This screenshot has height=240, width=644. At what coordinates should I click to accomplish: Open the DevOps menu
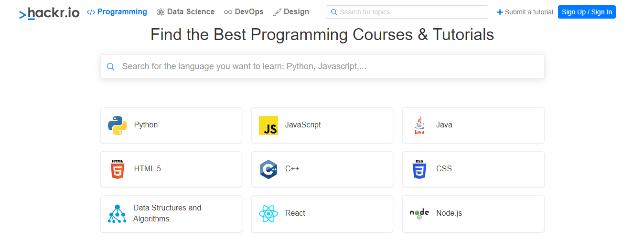244,12
